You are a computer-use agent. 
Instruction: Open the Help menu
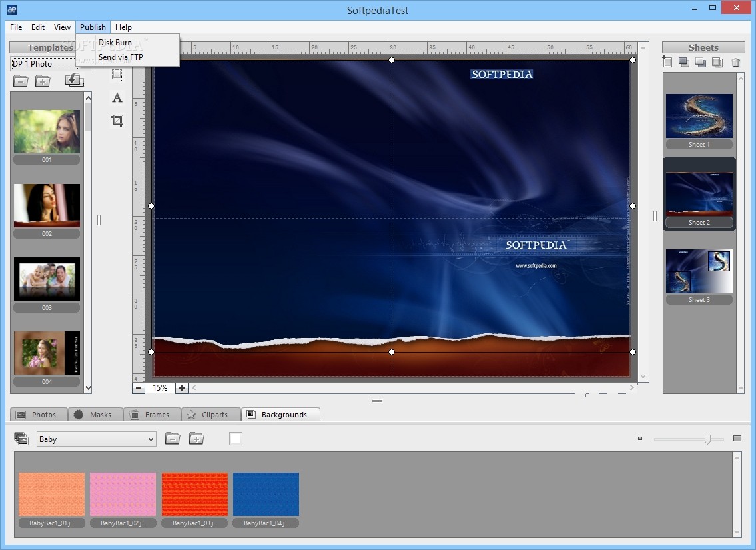pos(123,27)
